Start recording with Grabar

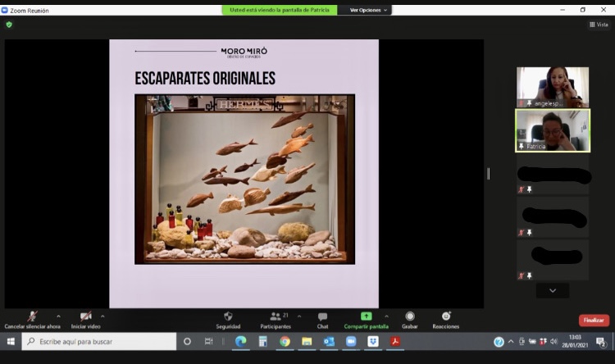pyautogui.click(x=409, y=316)
